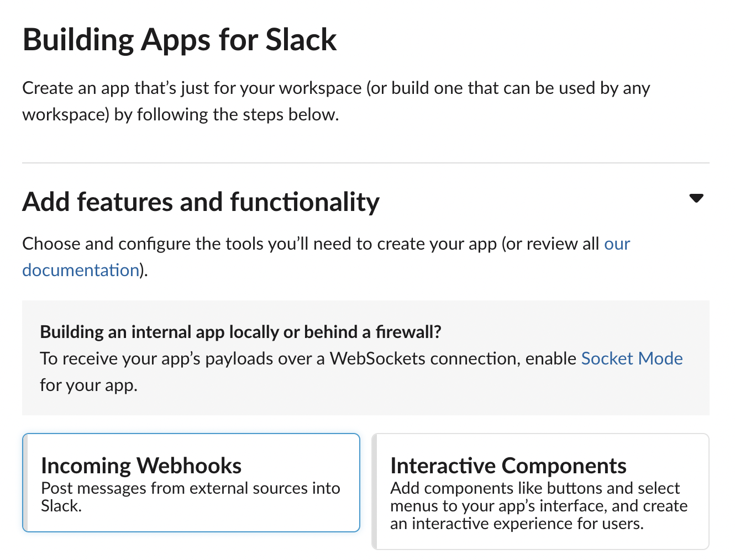Click the 'To receive your app's payloads' sentence

(x=361, y=372)
